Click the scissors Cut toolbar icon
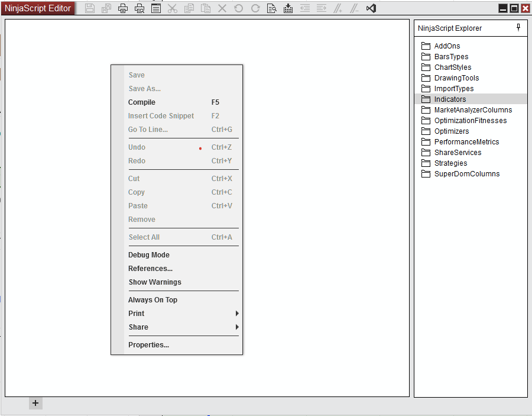Screen dimensions: 532x416 click(173, 8)
